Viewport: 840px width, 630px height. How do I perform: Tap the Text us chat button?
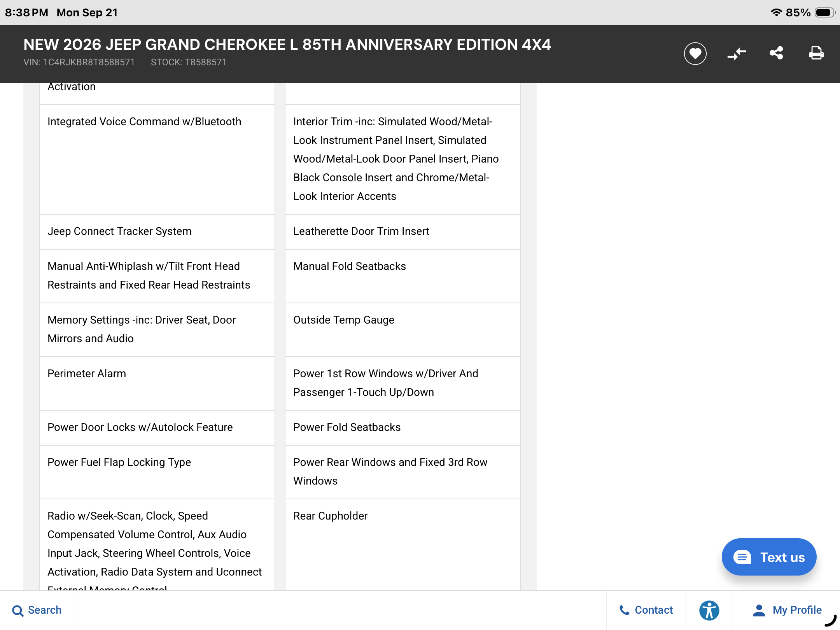769,557
